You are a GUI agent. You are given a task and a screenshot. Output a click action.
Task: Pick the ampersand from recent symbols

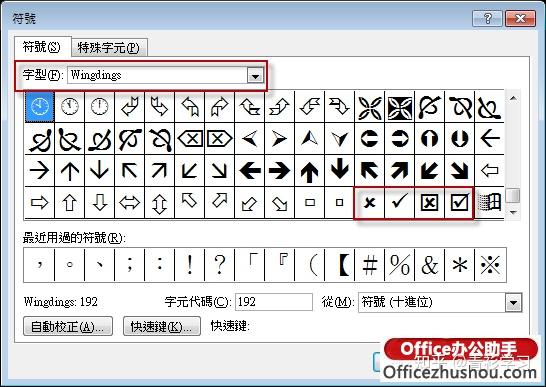pyautogui.click(x=429, y=265)
